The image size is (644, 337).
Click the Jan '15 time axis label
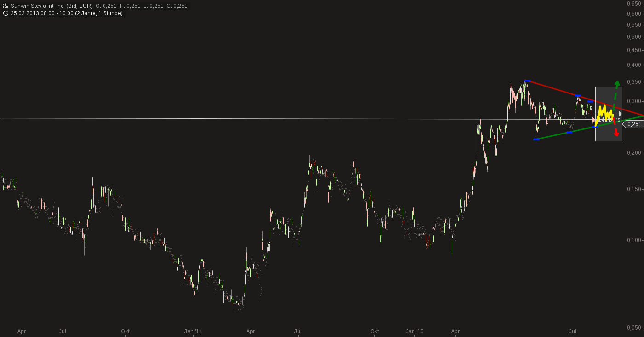tap(414, 331)
